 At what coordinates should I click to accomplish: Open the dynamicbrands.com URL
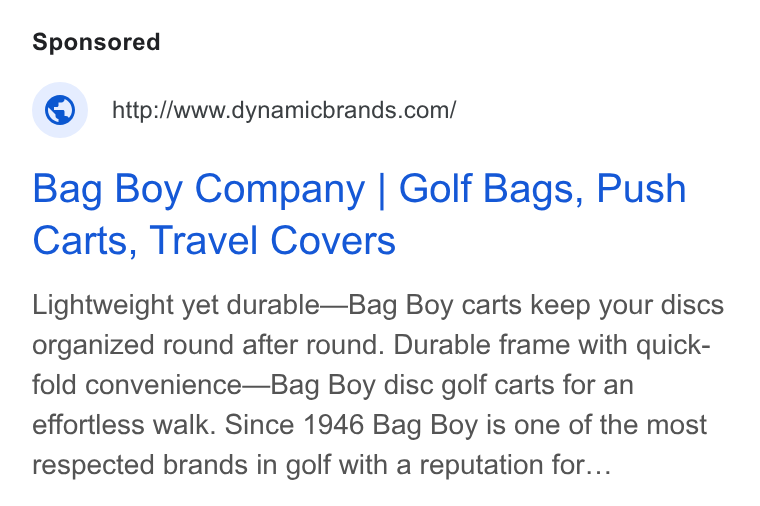[x=284, y=110]
